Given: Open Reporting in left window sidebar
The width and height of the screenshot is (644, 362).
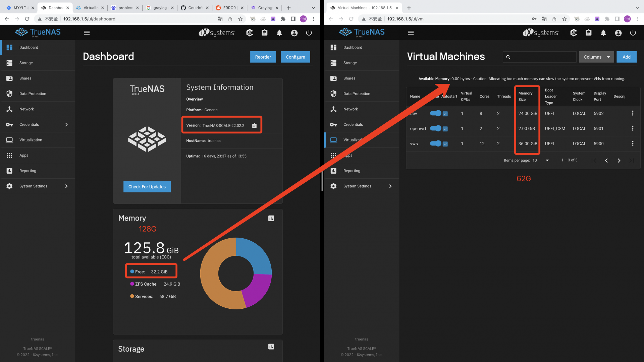Looking at the screenshot, I should pos(28,171).
